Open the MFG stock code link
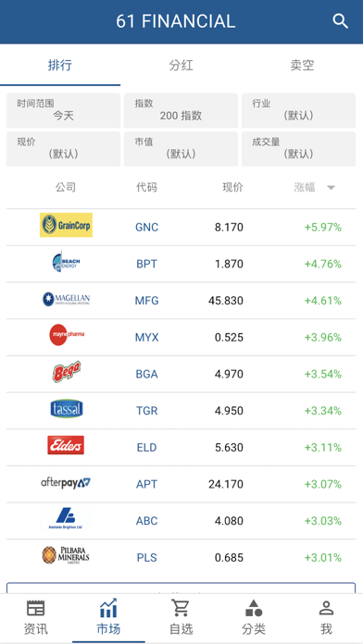363x644 pixels. coord(146,301)
